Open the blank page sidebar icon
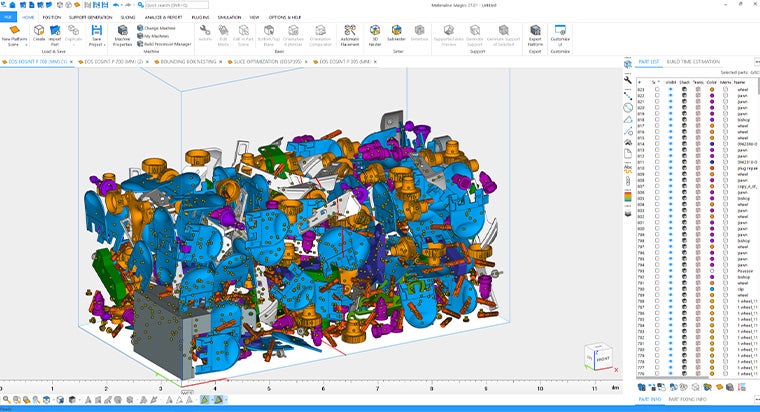Viewport: 760px width, 412px height. pos(628,154)
